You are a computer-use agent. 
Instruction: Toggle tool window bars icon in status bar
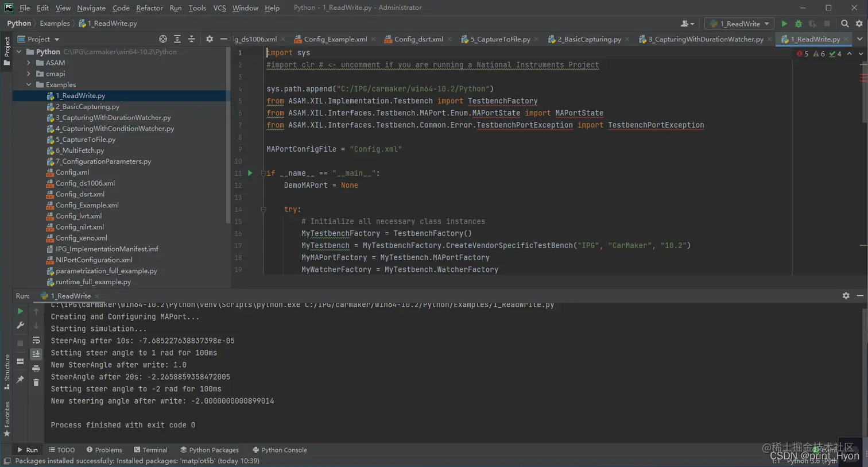(x=7, y=461)
